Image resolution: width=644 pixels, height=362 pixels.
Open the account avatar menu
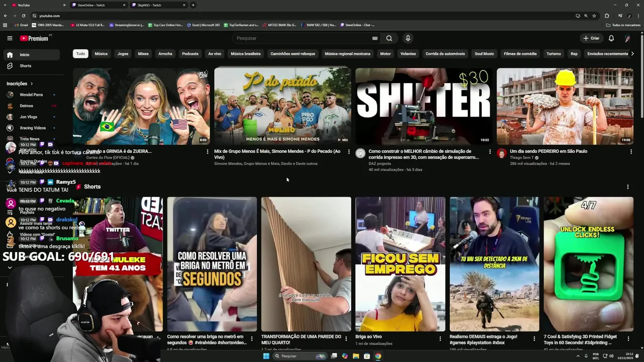pyautogui.click(x=627, y=38)
